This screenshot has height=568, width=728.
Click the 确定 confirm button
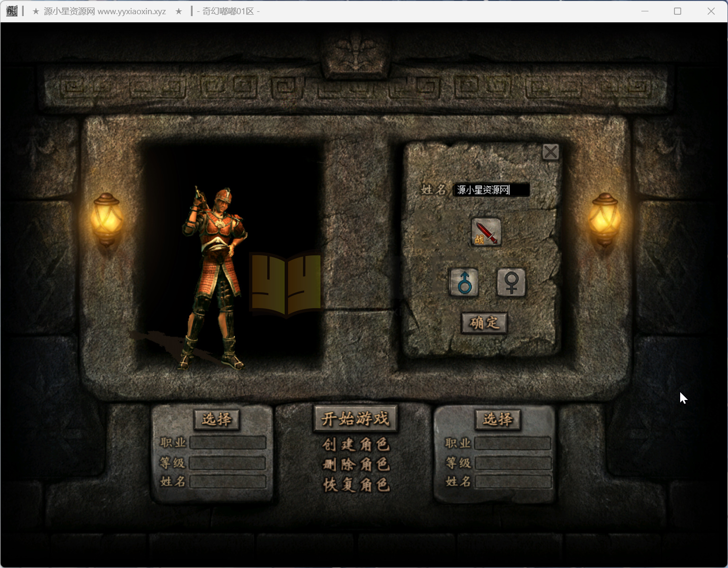(x=484, y=323)
